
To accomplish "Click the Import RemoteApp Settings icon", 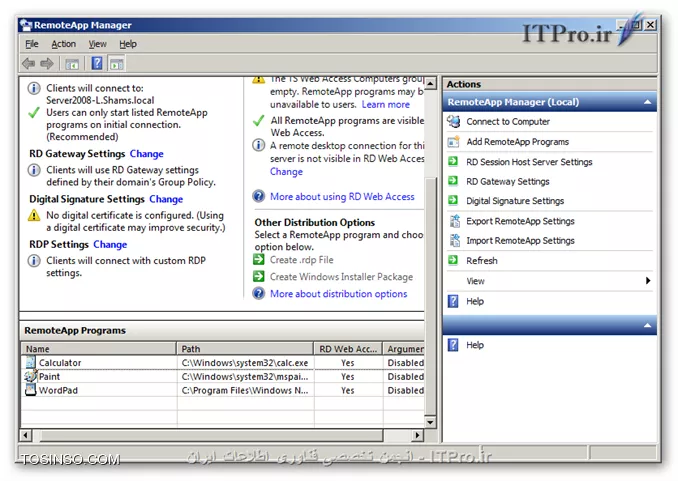I will tap(454, 240).
